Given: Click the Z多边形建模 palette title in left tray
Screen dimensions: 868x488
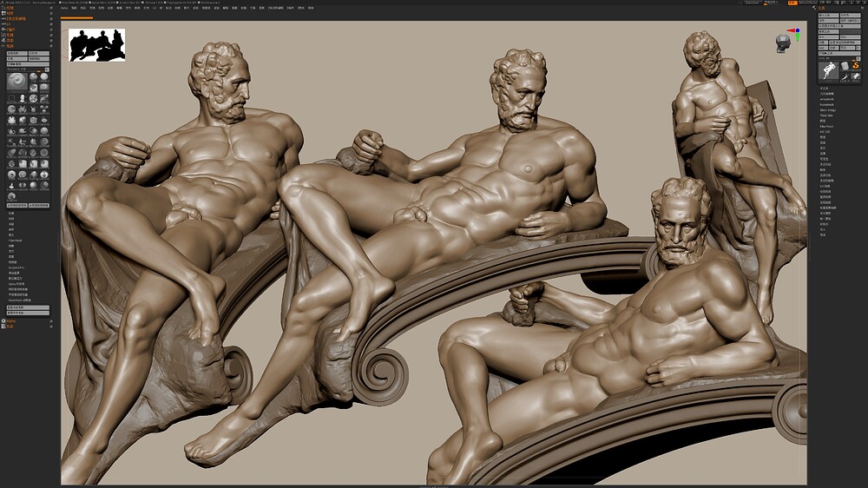Looking at the screenshot, I should pos(16,19).
